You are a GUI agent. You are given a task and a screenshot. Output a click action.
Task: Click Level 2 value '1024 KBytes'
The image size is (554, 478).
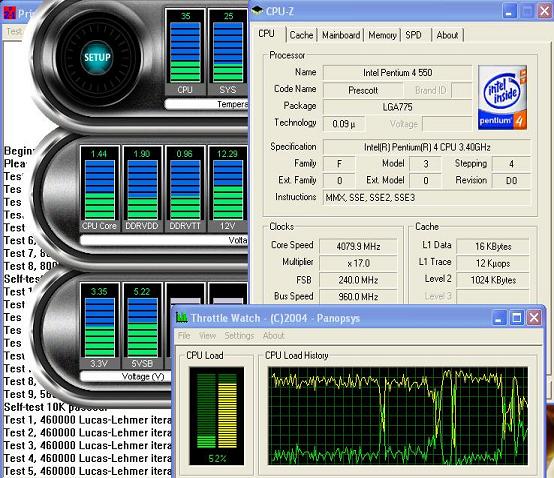[493, 280]
